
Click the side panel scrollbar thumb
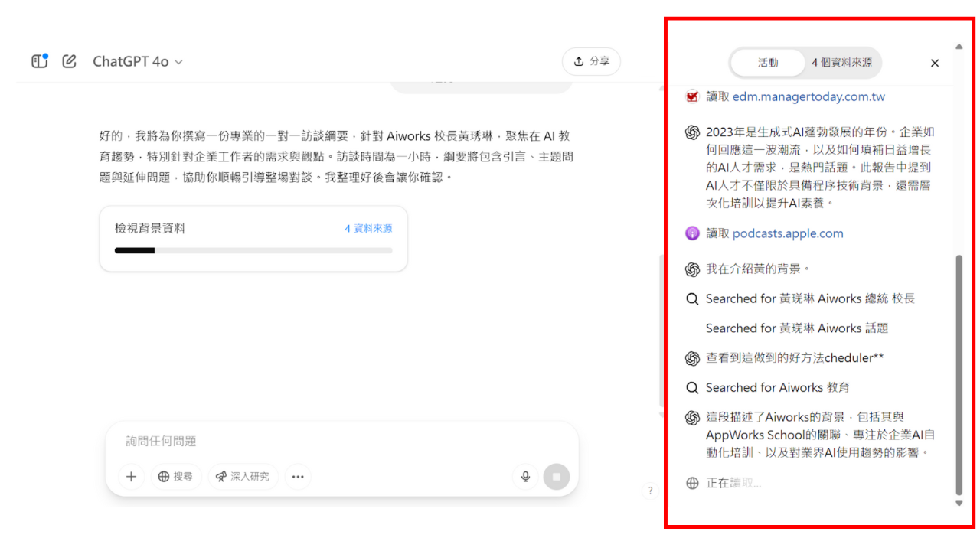point(959,375)
